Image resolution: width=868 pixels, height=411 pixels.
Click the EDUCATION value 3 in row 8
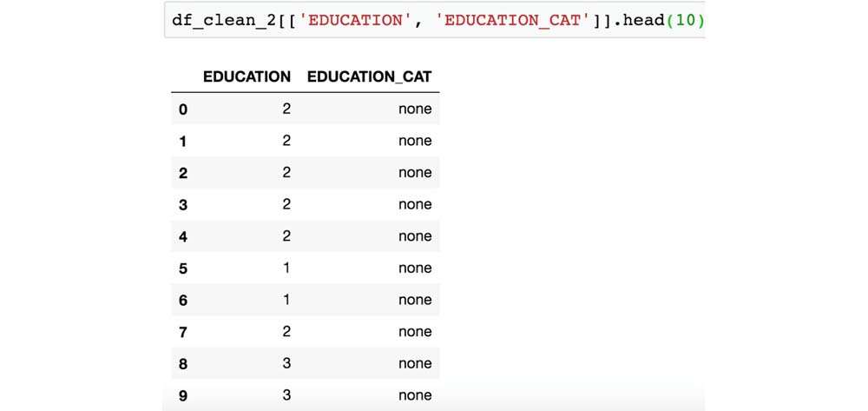pos(286,363)
